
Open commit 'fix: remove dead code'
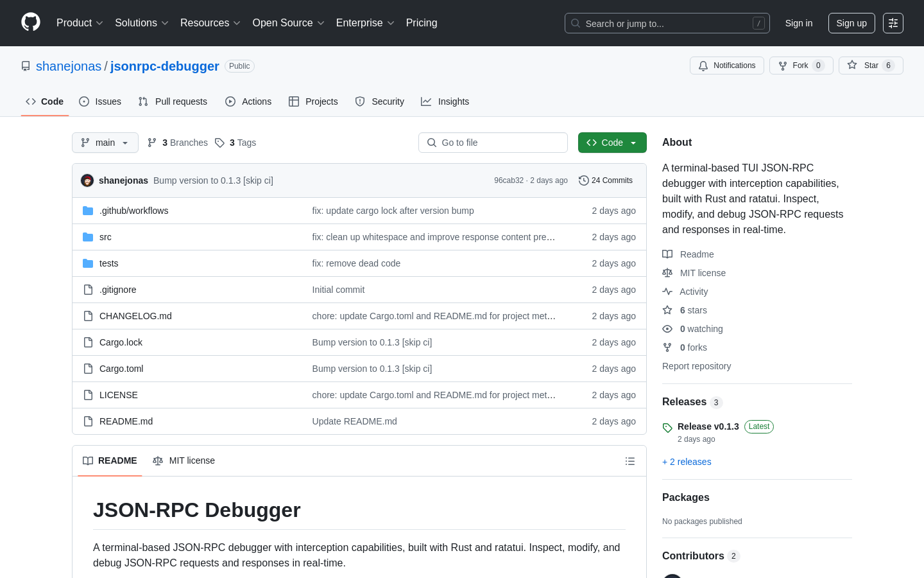tap(356, 263)
